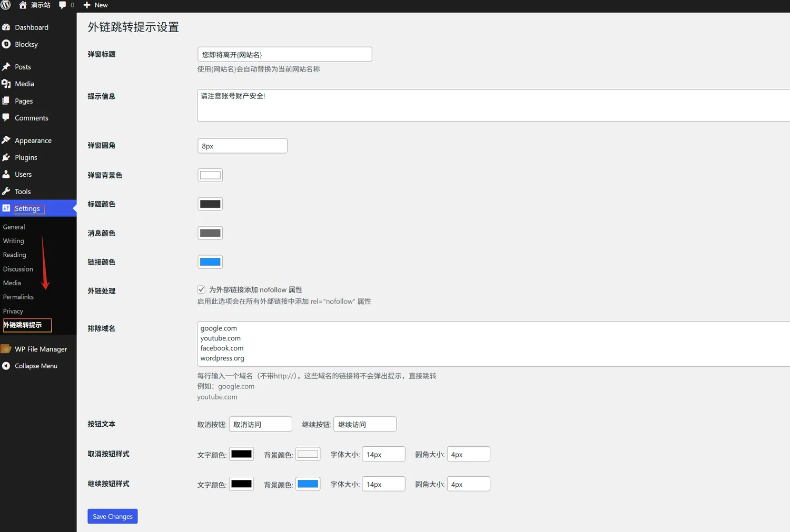
Task: Pick 继续按钮样式 文字颜色 black swatch
Action: [242, 484]
